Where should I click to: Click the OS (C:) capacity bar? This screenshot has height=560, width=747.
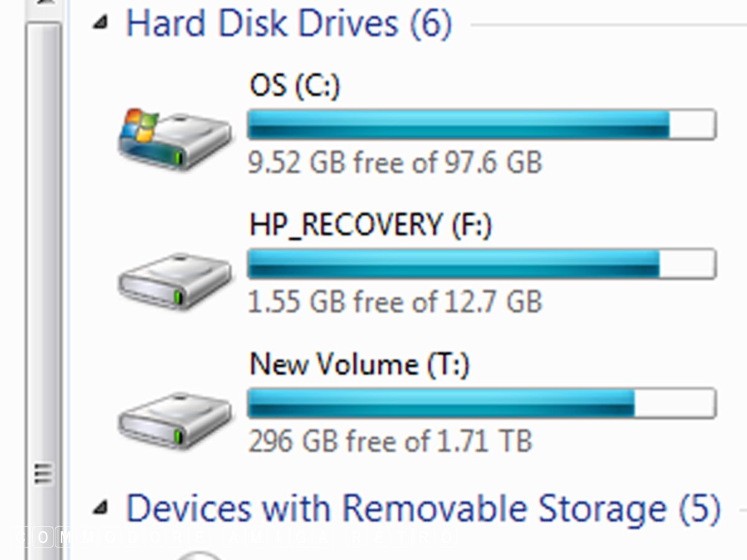(x=481, y=124)
